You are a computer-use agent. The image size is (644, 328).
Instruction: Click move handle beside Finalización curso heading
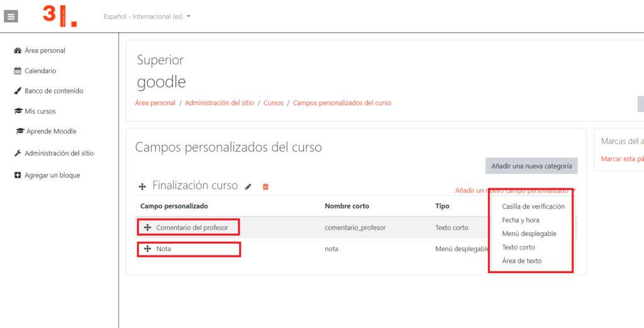tap(143, 186)
